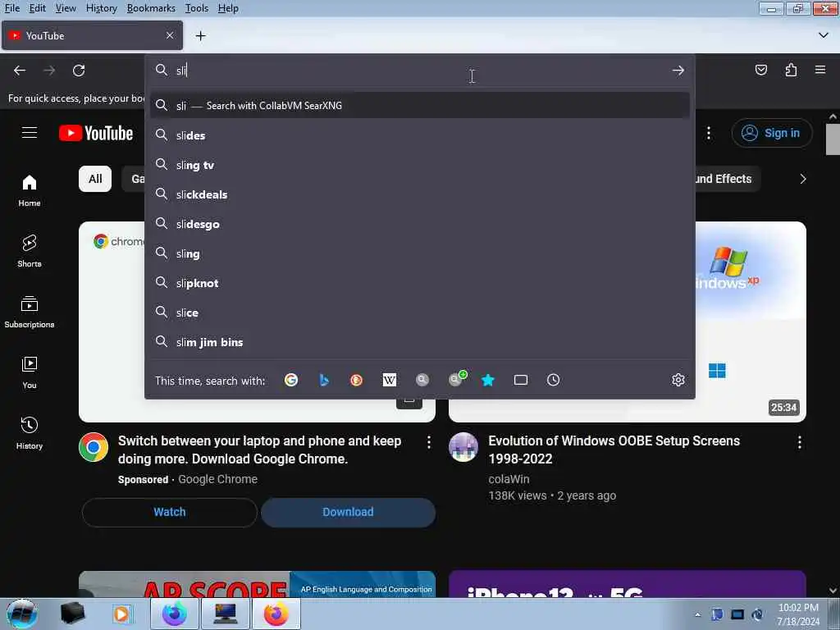Viewport: 840px width, 630px height.
Task: Click the colaWin channel avatar
Action: [463, 447]
